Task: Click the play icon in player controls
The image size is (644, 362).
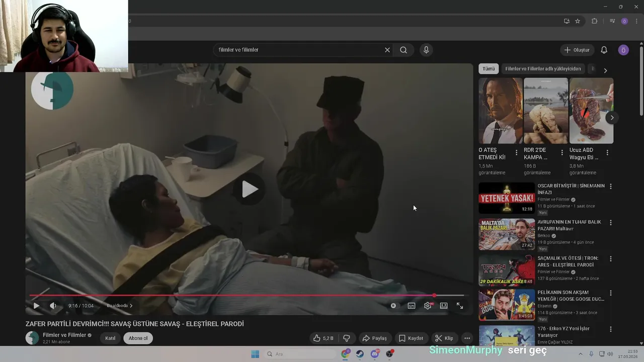Action: tap(36, 306)
